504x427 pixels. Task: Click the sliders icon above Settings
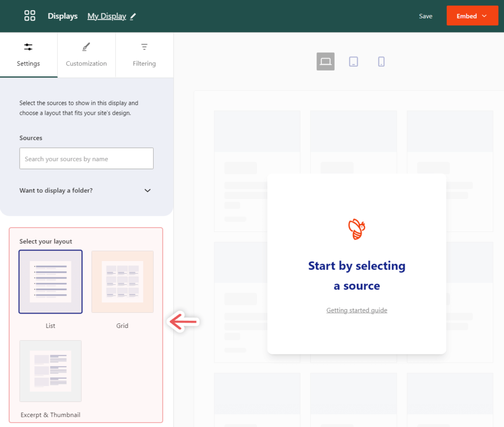point(28,46)
